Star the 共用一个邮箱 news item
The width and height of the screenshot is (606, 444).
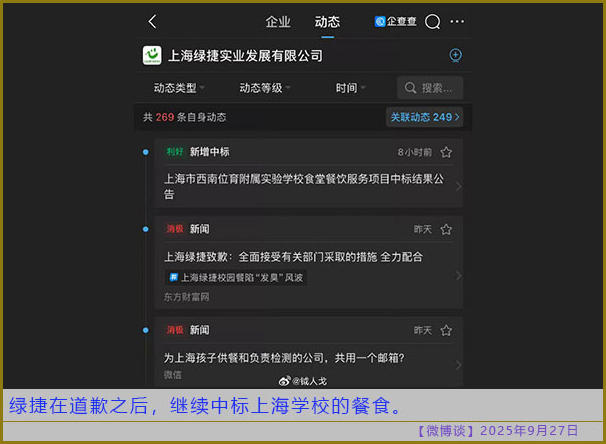click(446, 330)
